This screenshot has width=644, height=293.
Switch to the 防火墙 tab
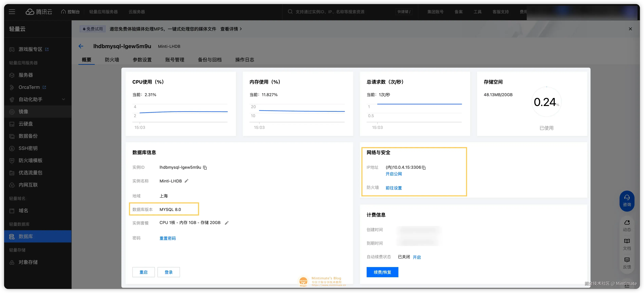click(x=112, y=60)
